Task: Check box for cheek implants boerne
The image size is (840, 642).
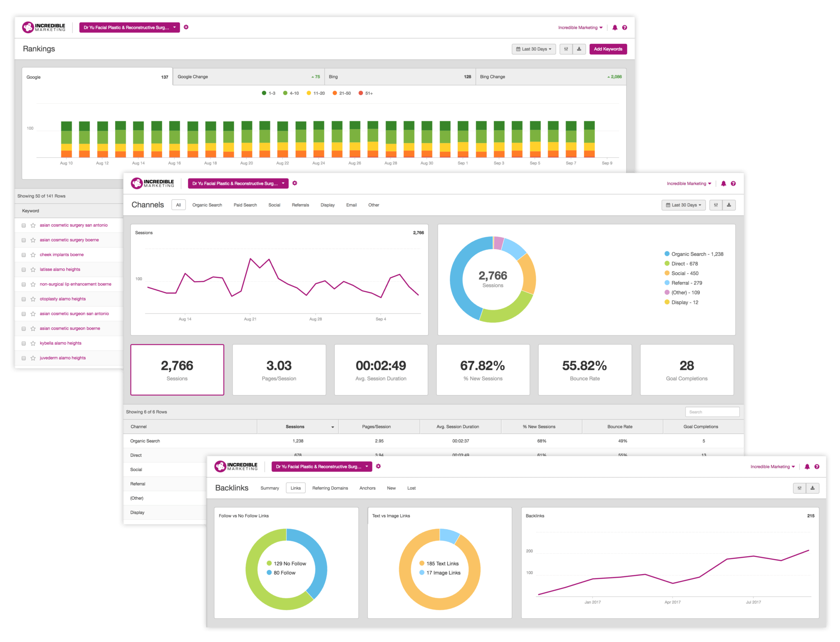Action: [24, 255]
